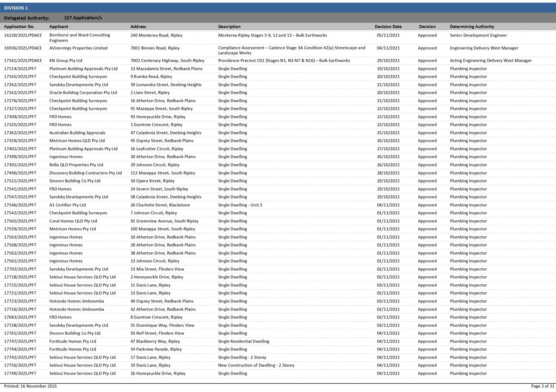
Task: Click the Decision Date column header
Action: 388,27
